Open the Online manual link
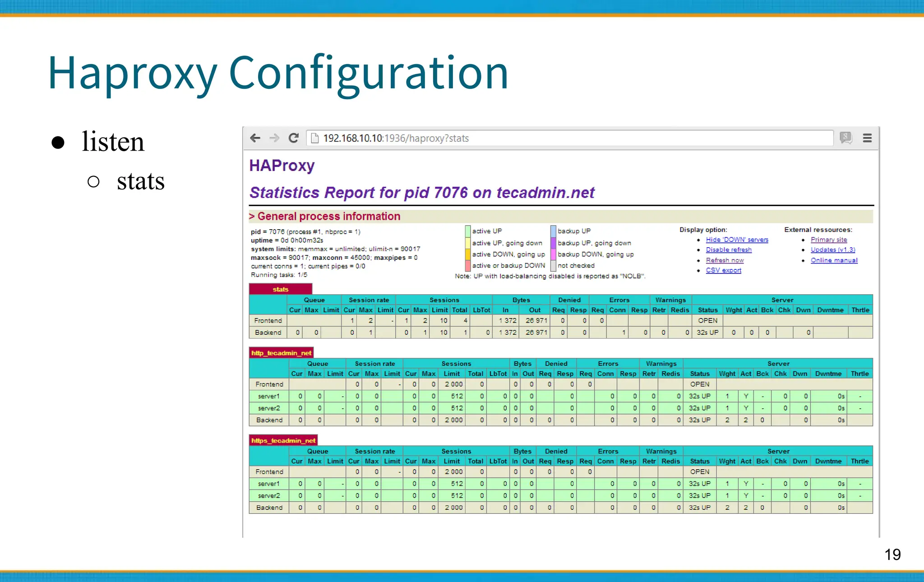Image resolution: width=924 pixels, height=582 pixels. (x=834, y=260)
